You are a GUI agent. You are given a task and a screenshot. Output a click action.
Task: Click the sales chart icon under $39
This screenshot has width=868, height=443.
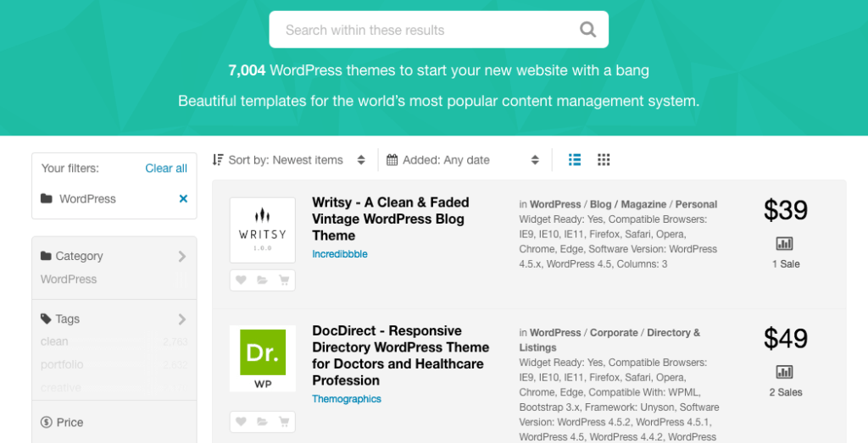(x=784, y=243)
